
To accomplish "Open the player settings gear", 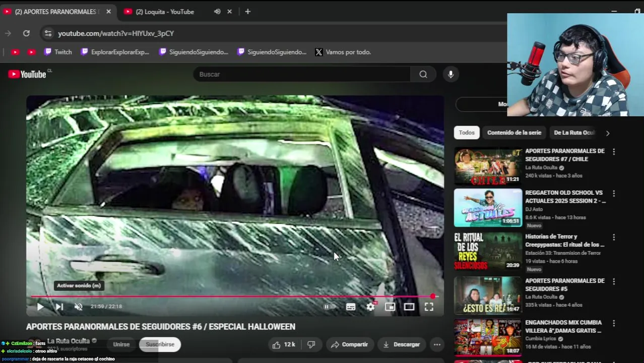I will coord(370,307).
